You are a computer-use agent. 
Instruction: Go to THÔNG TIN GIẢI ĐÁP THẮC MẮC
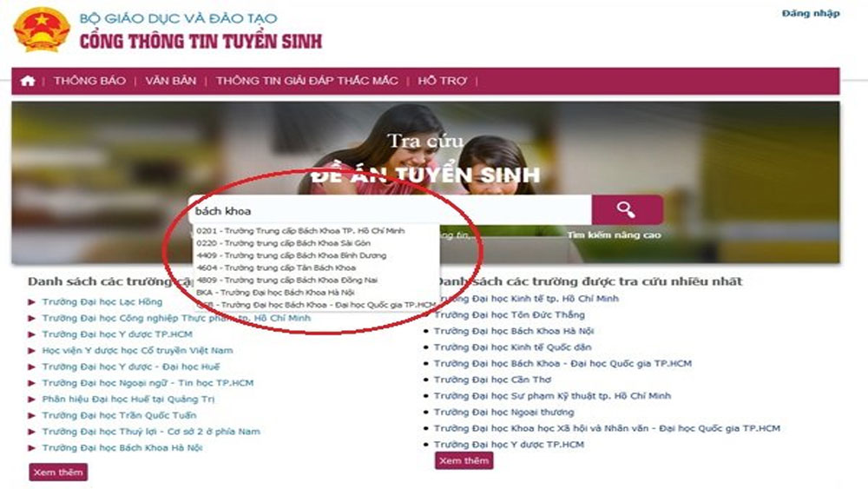[306, 81]
